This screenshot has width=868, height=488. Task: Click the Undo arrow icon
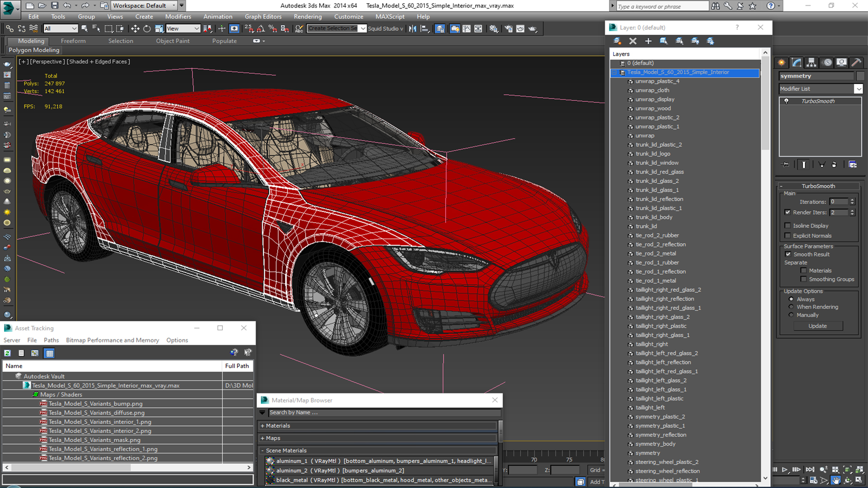[x=67, y=5]
